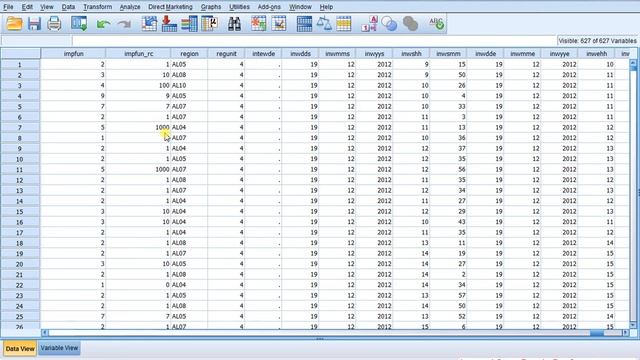Viewport: 640px width, 360px height.
Task: Open the Go to Variable tool
Action: tap(169, 24)
